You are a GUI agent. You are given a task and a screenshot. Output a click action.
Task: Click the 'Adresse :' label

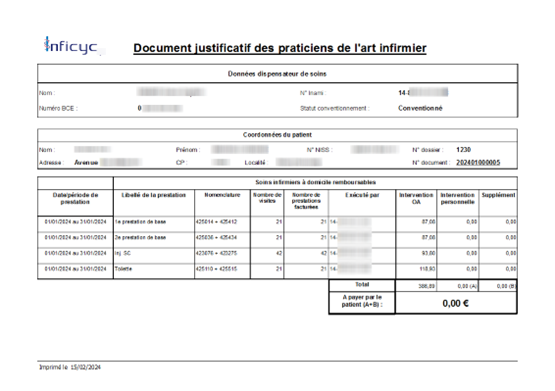point(51,163)
